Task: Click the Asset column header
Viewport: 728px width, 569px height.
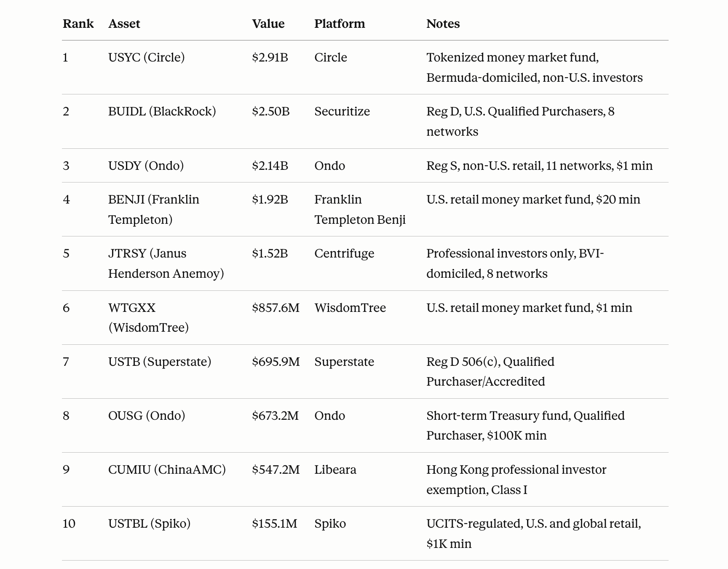Action: point(124,24)
